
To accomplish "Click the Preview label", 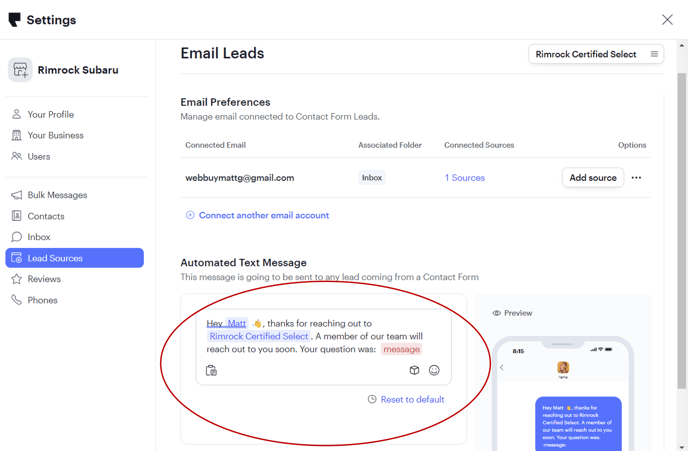I will point(518,313).
